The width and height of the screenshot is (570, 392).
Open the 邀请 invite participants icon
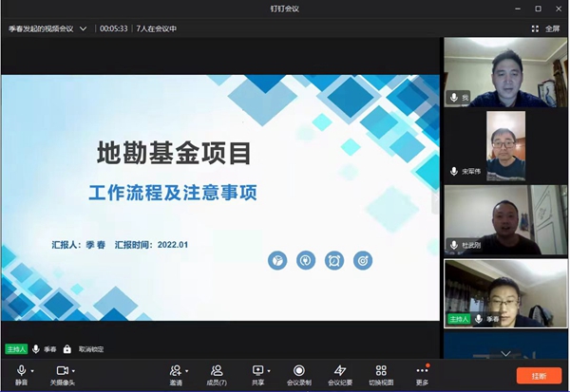[x=176, y=371]
